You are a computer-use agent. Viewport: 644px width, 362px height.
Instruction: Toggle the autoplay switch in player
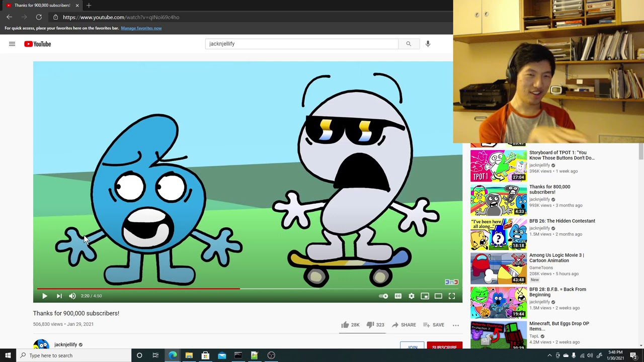click(x=383, y=296)
